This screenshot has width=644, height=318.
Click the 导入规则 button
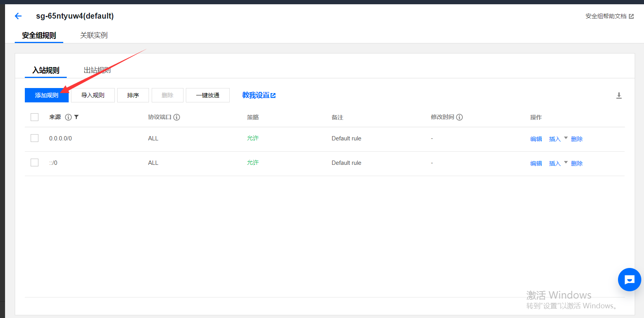93,95
